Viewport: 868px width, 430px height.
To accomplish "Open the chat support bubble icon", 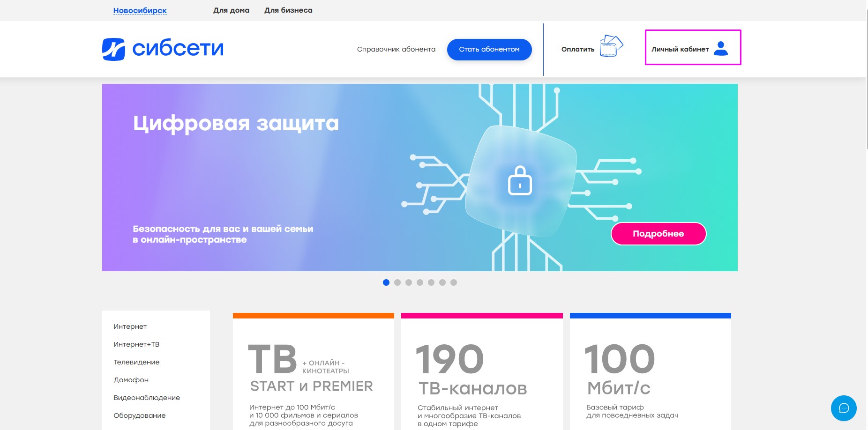I will (x=844, y=408).
